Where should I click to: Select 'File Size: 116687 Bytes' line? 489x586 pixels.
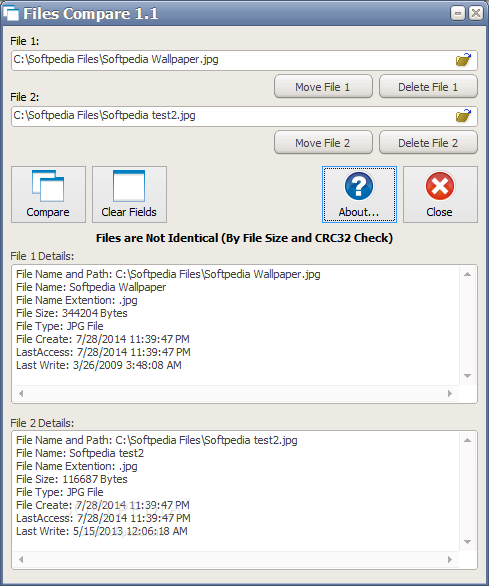[72, 479]
